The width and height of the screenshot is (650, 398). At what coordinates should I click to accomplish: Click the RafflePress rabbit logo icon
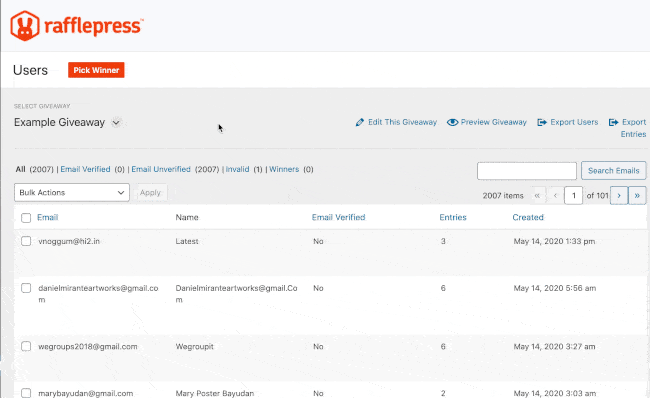(x=25, y=26)
